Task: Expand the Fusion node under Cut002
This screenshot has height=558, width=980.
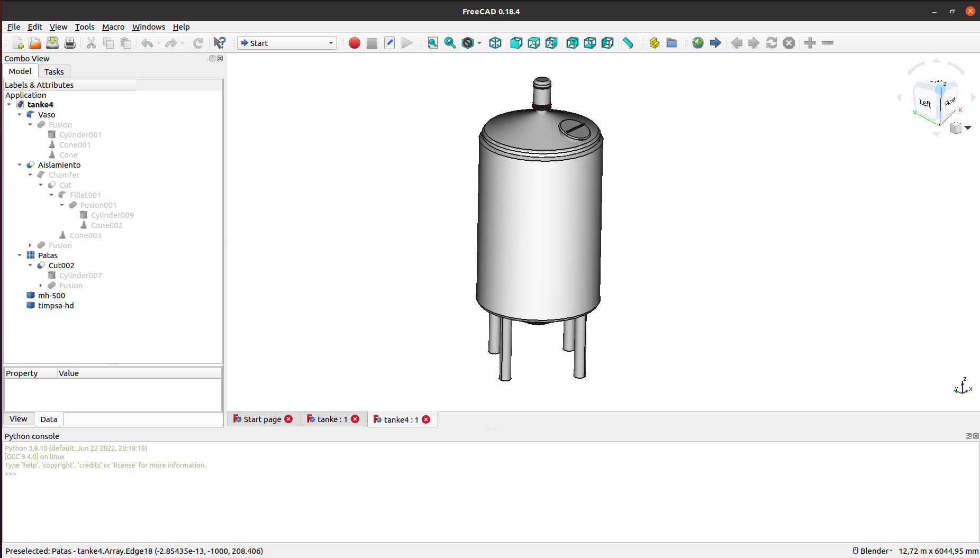Action: point(41,286)
